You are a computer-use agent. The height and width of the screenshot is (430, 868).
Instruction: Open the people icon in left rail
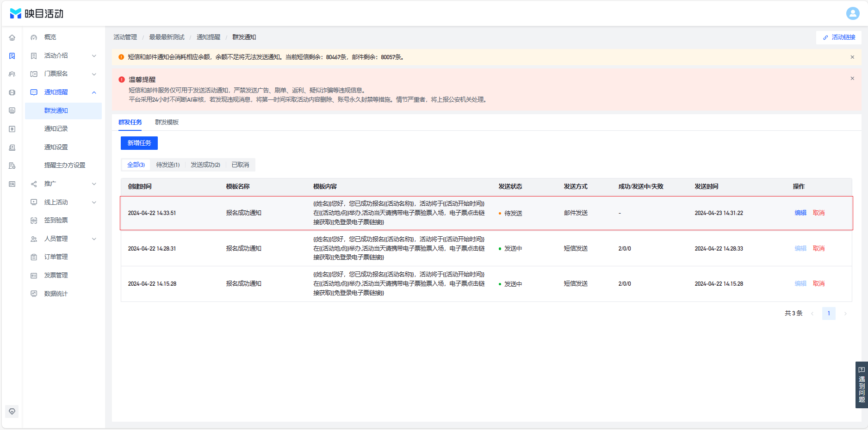12,74
